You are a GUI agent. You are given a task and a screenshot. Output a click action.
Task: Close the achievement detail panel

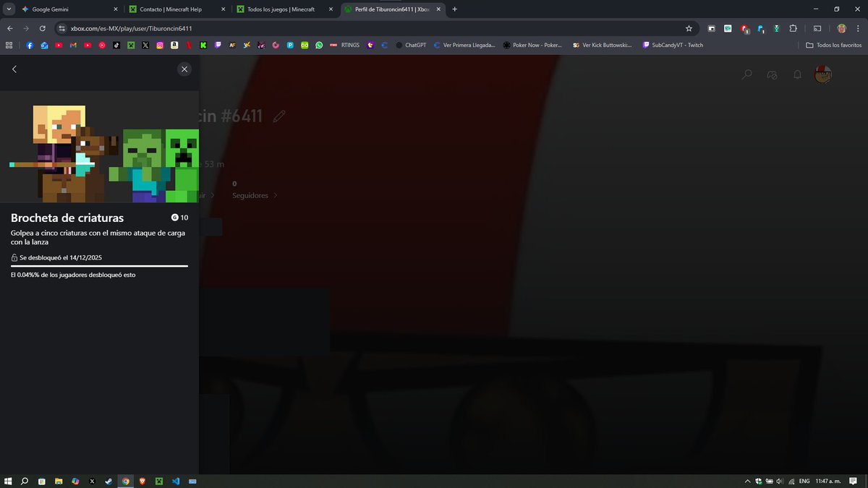184,69
